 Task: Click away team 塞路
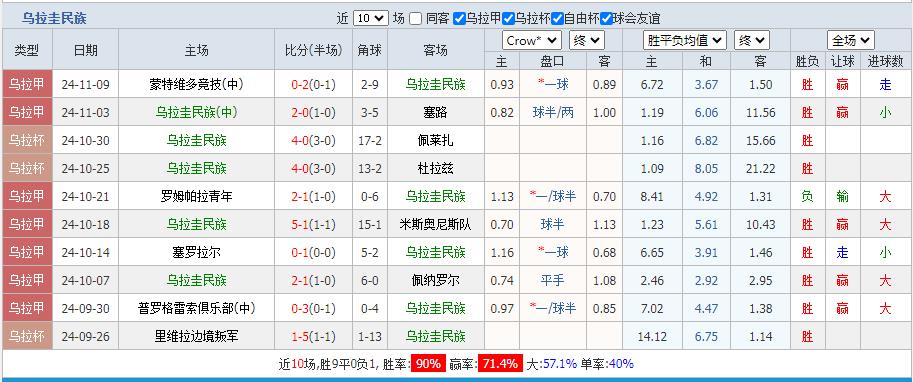(x=436, y=112)
